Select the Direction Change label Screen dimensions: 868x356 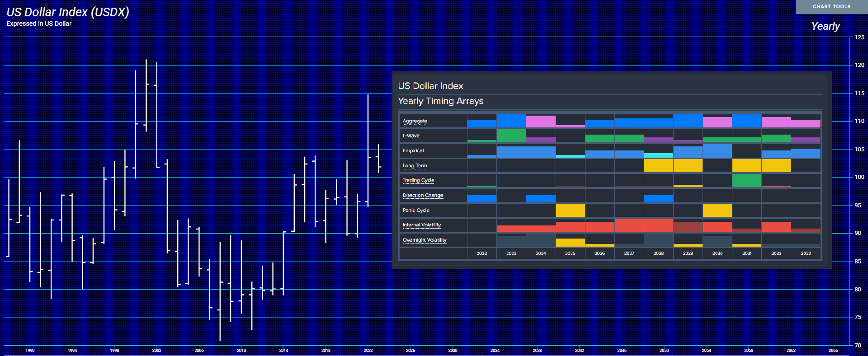pos(423,195)
